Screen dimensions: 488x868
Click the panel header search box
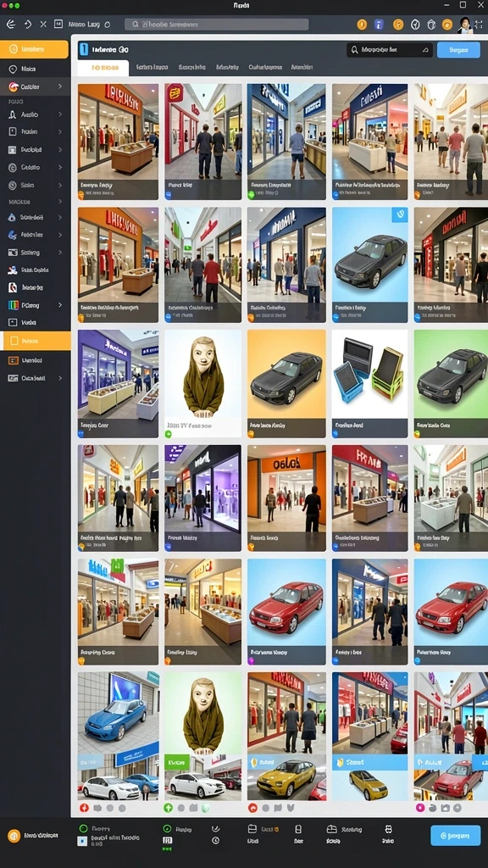[x=390, y=50]
